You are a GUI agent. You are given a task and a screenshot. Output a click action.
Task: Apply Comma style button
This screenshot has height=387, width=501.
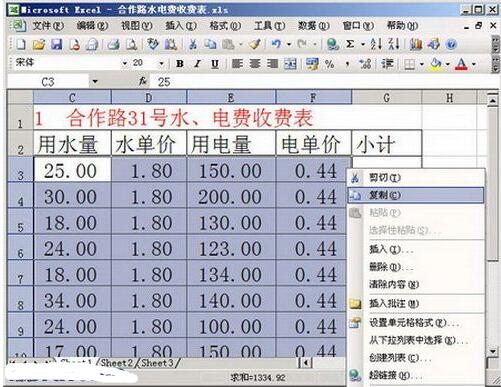[x=347, y=64]
